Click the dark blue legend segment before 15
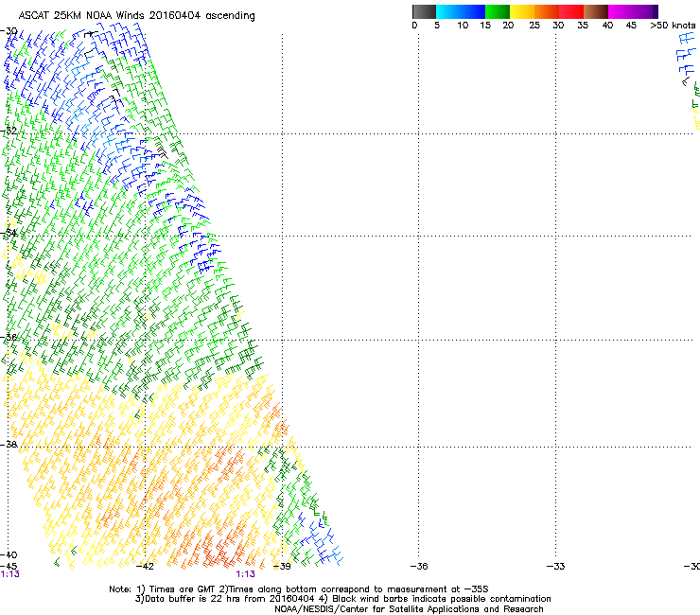The width and height of the screenshot is (700, 615). pos(473,11)
